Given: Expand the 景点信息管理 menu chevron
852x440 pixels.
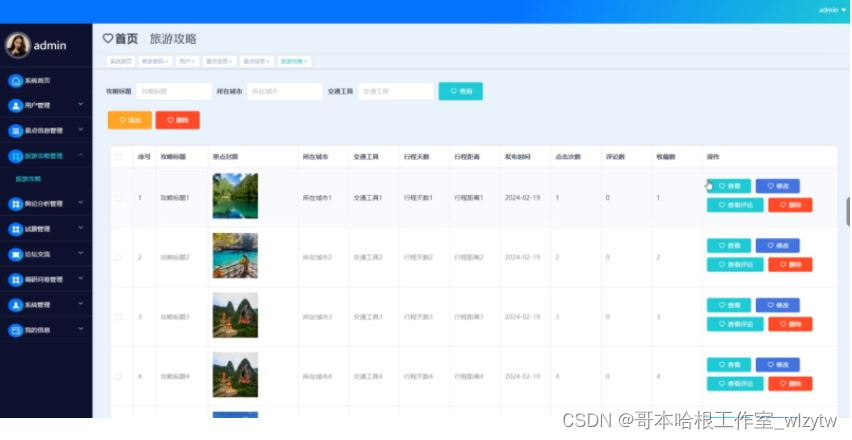Looking at the screenshot, I should click(x=81, y=129).
